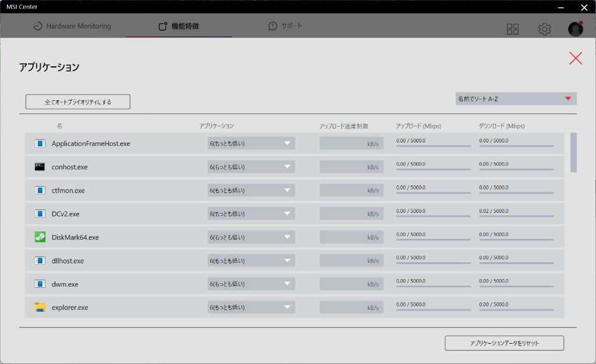Open the user profile avatar
Screen dimensions: 596x364
coord(576,29)
